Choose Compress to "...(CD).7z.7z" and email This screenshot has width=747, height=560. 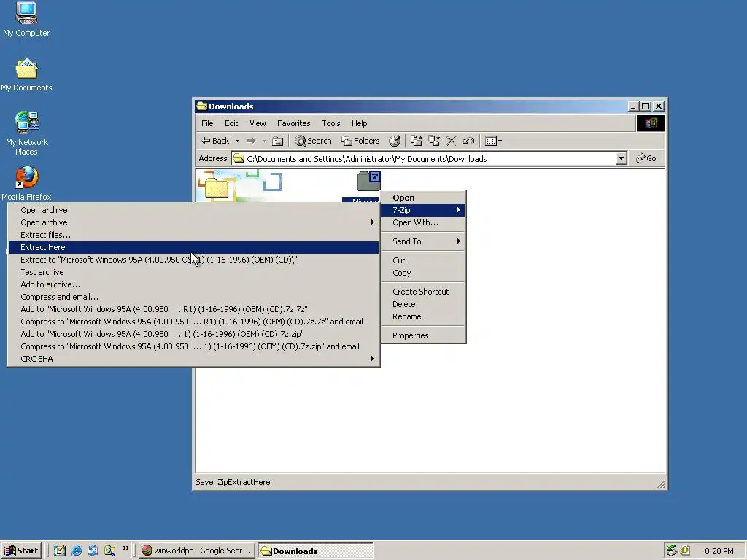(x=193, y=322)
